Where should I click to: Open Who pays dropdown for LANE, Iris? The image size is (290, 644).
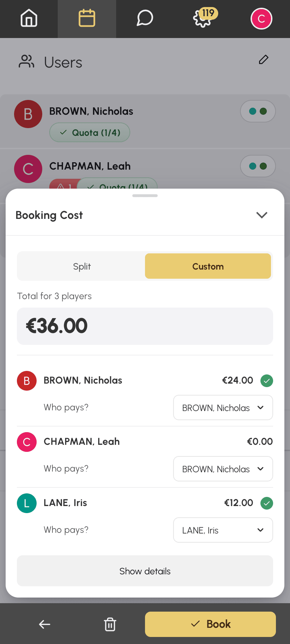pyautogui.click(x=223, y=530)
